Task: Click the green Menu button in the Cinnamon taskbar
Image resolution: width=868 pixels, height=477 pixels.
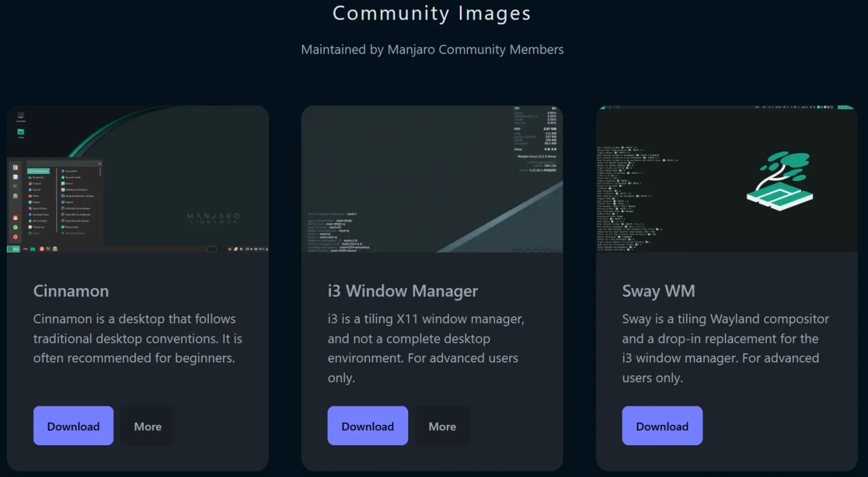Action: 14,249
